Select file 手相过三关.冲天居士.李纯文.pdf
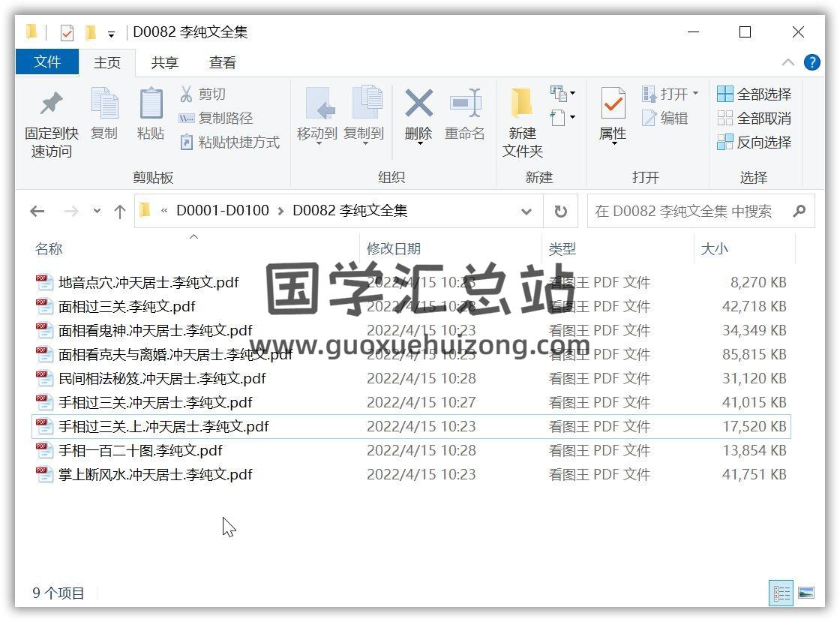Image resolution: width=840 pixels, height=622 pixels. point(411,402)
